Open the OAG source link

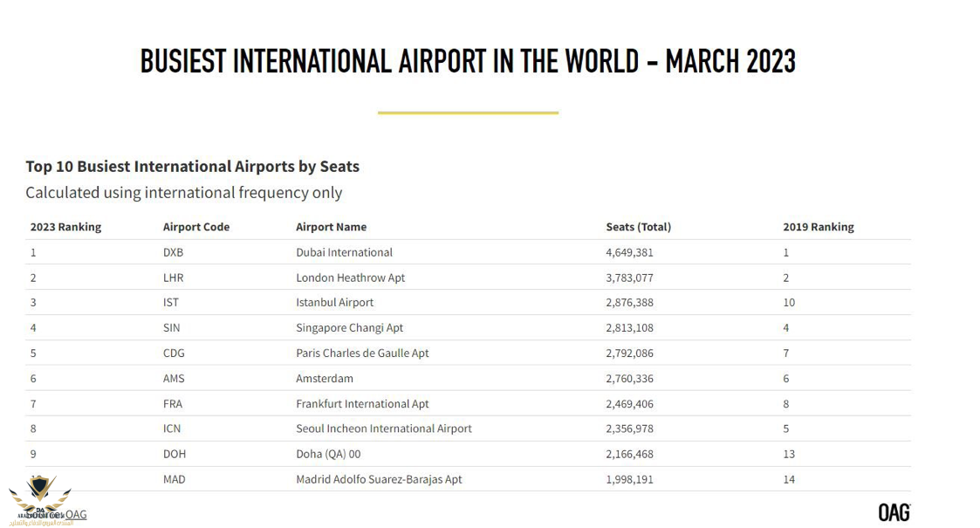click(76, 514)
